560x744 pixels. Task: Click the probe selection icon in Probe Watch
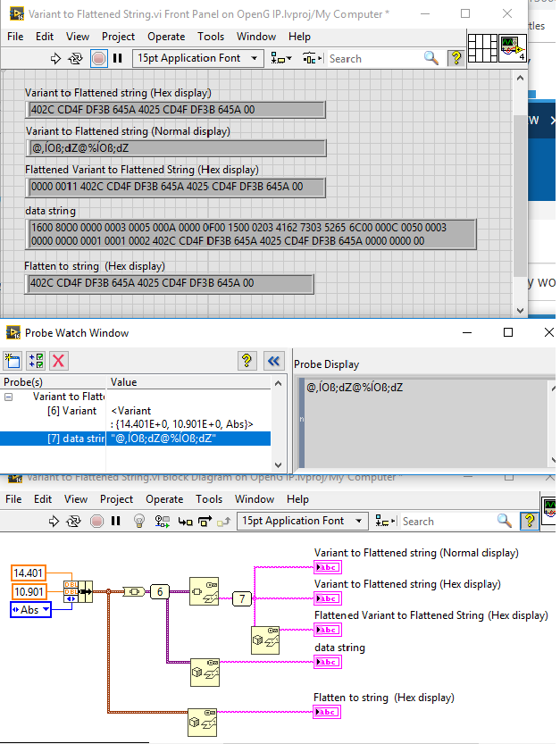tap(36, 361)
